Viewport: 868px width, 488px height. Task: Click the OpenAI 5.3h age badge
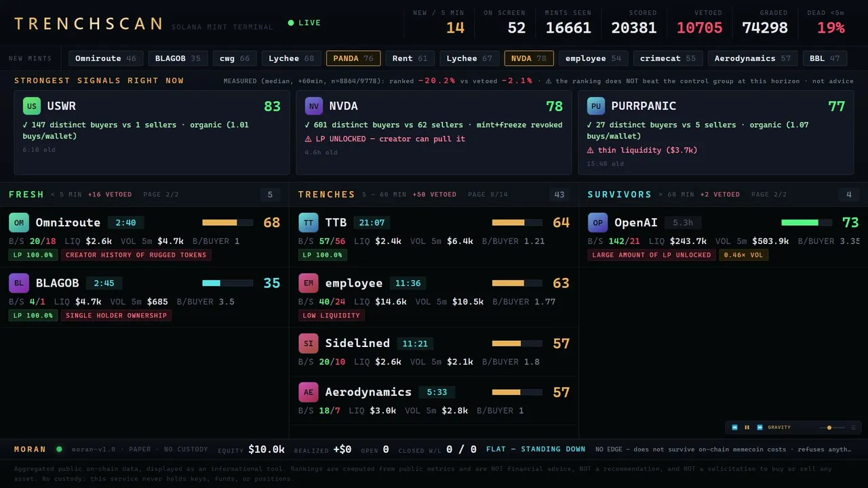(683, 222)
